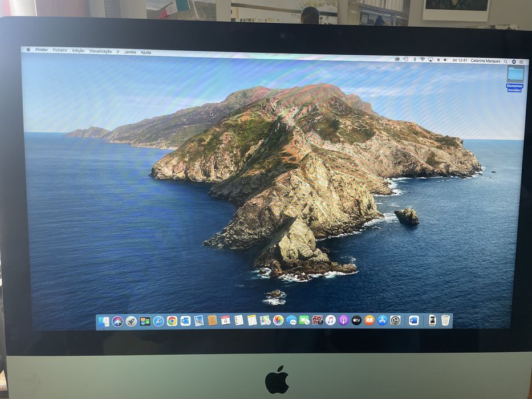Open the Wi-Fi status menu
Image resolution: width=532 pixels, height=399 pixels.
pyautogui.click(x=423, y=59)
